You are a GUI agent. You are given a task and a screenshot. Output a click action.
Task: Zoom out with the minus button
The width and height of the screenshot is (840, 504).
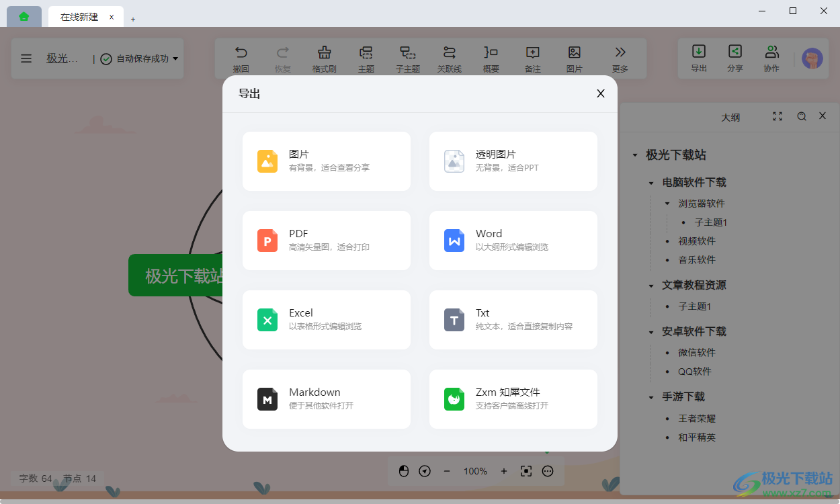[447, 471]
